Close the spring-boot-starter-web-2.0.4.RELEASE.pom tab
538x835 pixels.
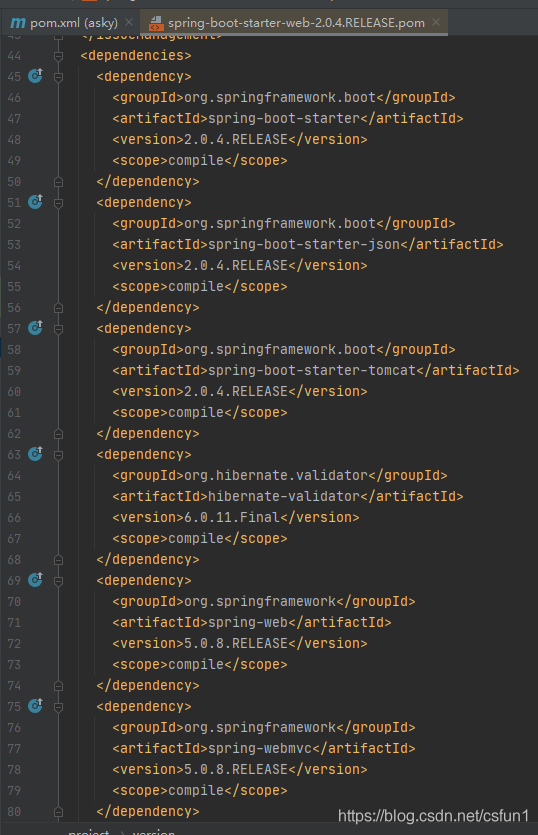436,22
